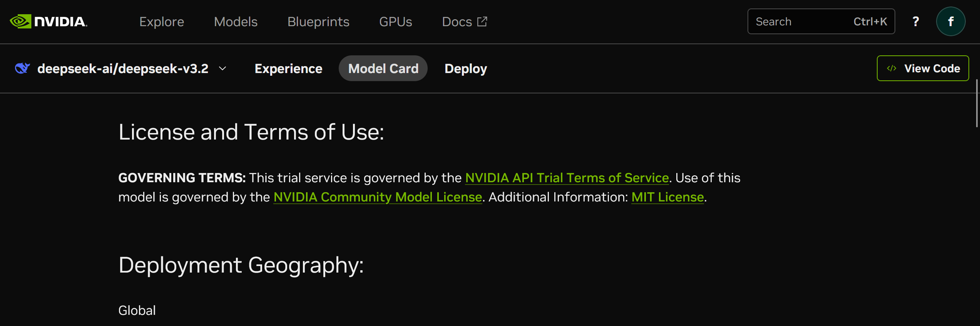Select the Model Card tab

tap(383, 68)
